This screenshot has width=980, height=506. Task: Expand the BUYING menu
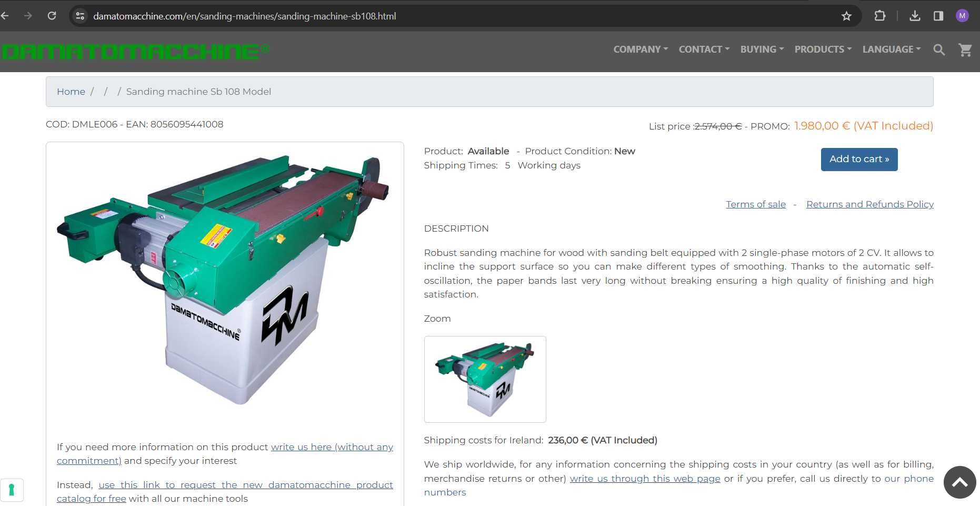click(762, 49)
